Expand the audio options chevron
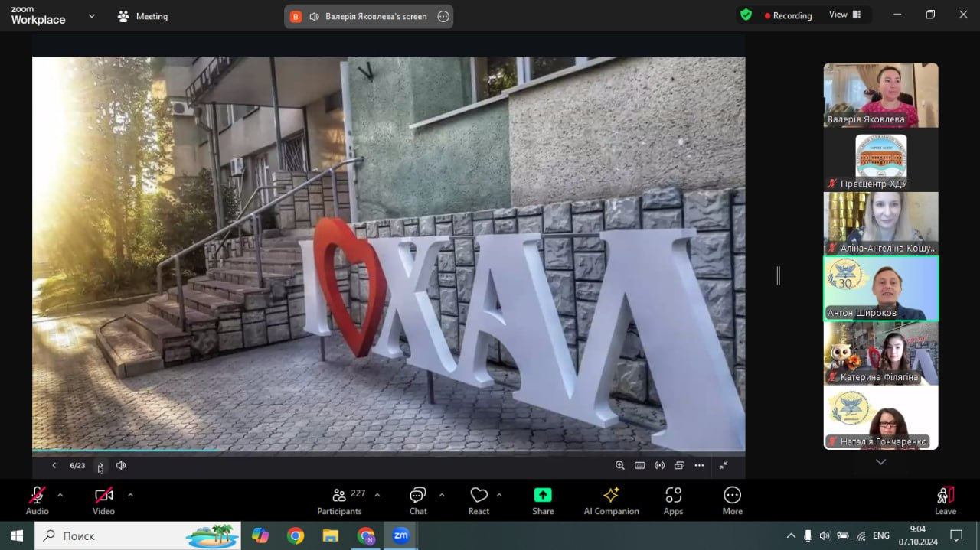This screenshot has height=550, width=980. click(60, 495)
